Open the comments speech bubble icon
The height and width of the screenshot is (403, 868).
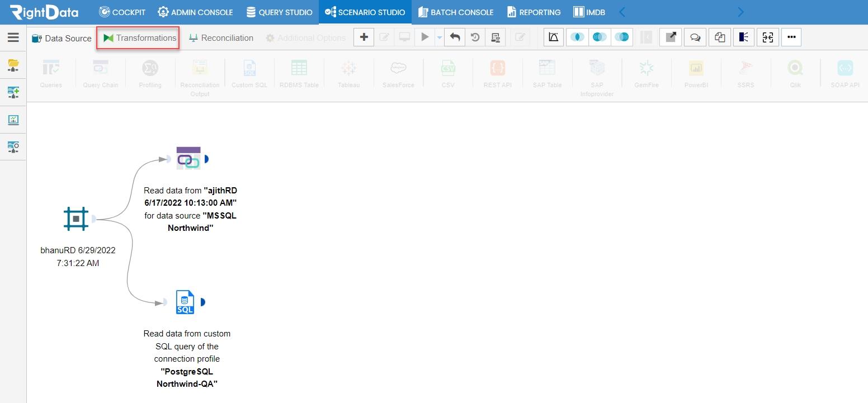click(695, 37)
